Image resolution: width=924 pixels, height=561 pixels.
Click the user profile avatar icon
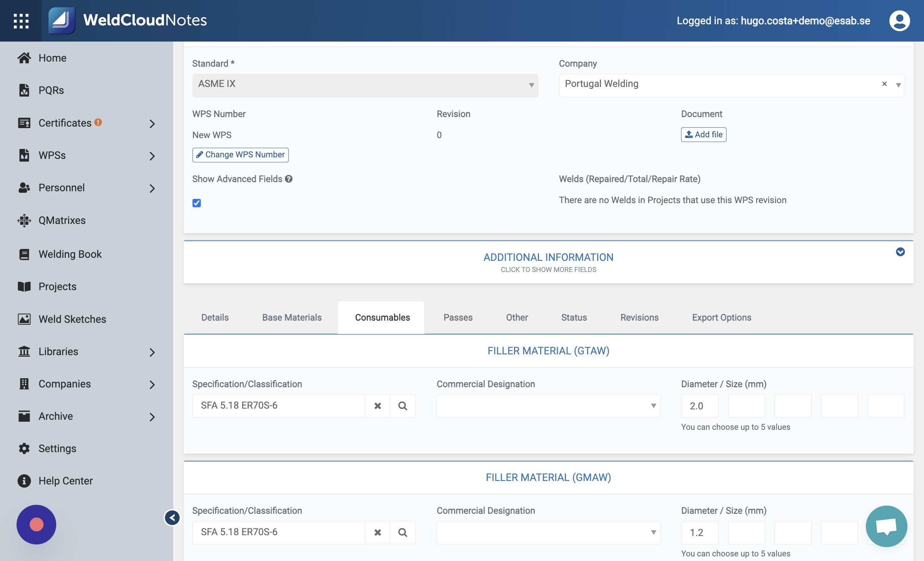coord(899,21)
